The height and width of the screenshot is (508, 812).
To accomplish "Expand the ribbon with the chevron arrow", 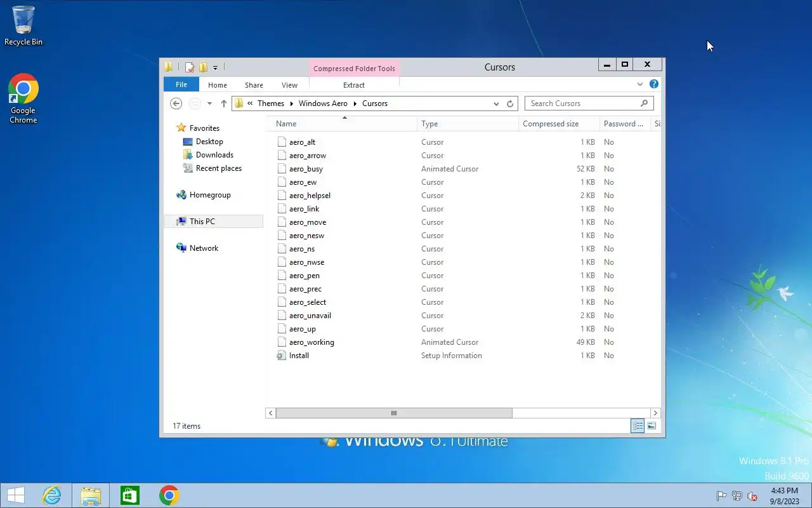I will (x=640, y=84).
